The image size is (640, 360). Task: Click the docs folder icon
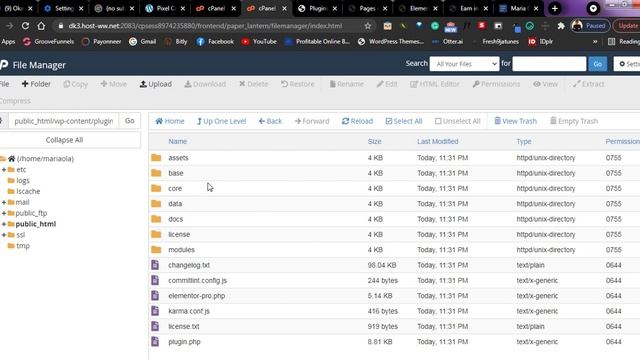[156, 219]
